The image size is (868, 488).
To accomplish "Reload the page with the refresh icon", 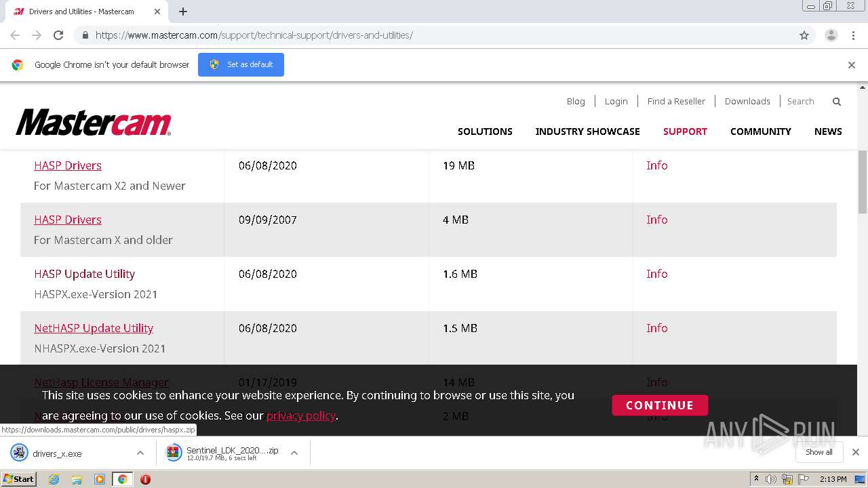I will pos(58,35).
